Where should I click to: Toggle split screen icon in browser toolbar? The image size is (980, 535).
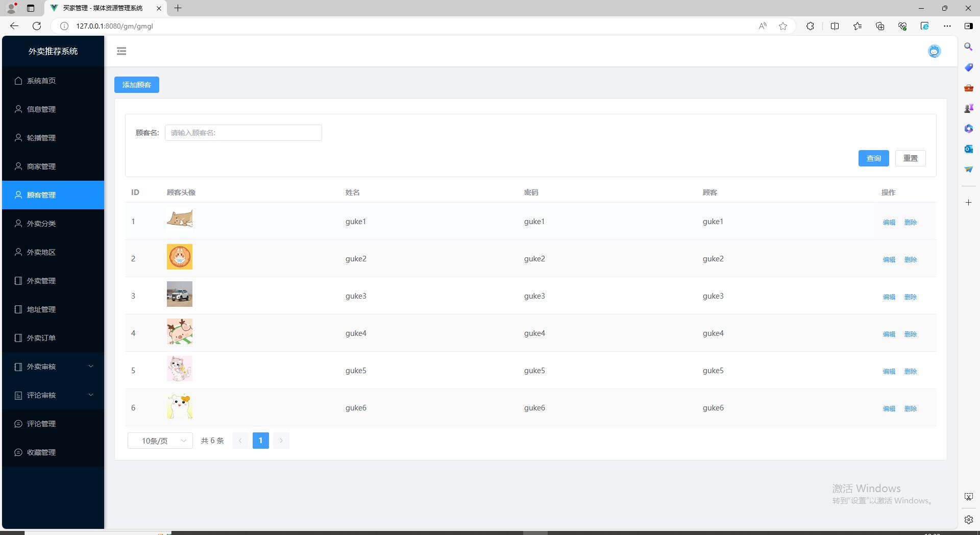tap(835, 26)
